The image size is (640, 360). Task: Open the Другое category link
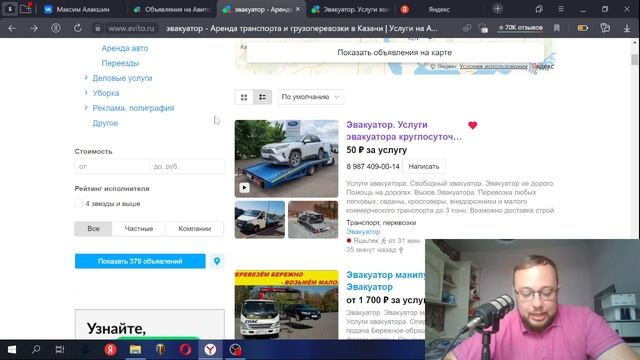pos(105,123)
